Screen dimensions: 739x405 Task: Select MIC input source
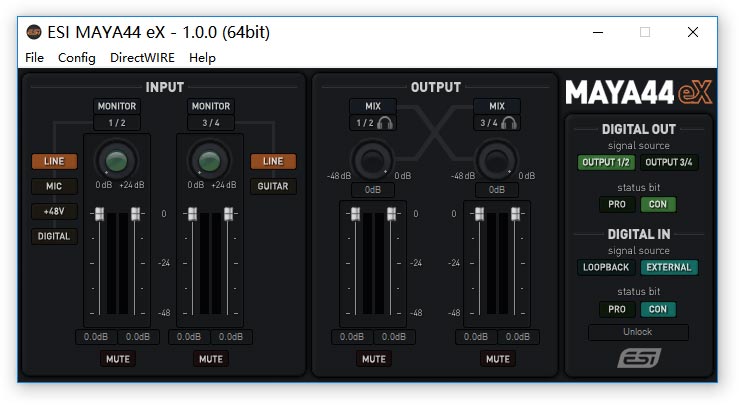tap(54, 186)
